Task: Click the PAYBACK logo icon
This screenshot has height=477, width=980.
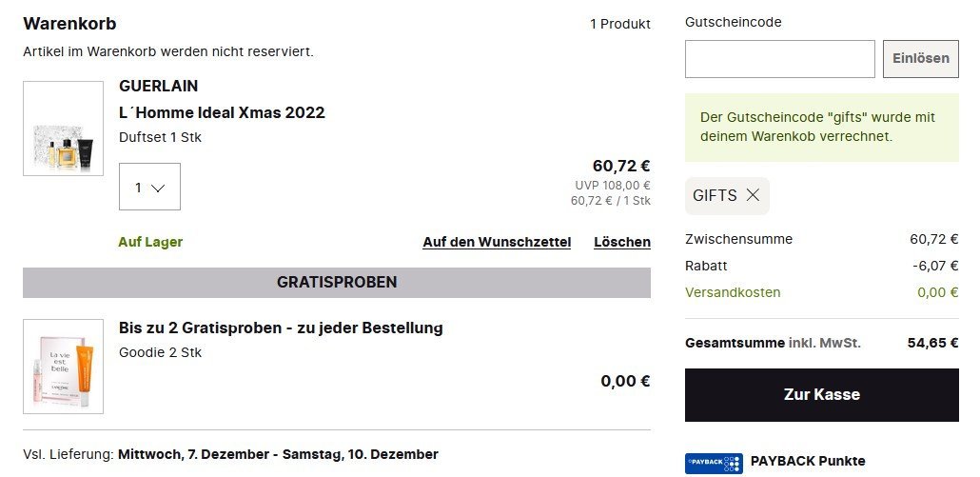Action: click(714, 463)
